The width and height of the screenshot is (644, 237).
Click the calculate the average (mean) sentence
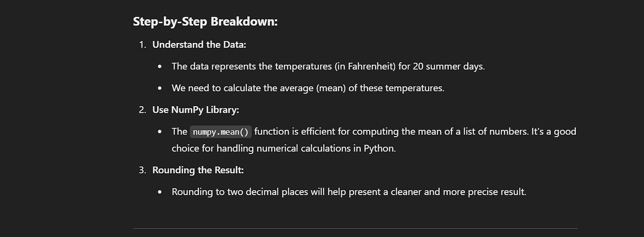[x=308, y=88]
